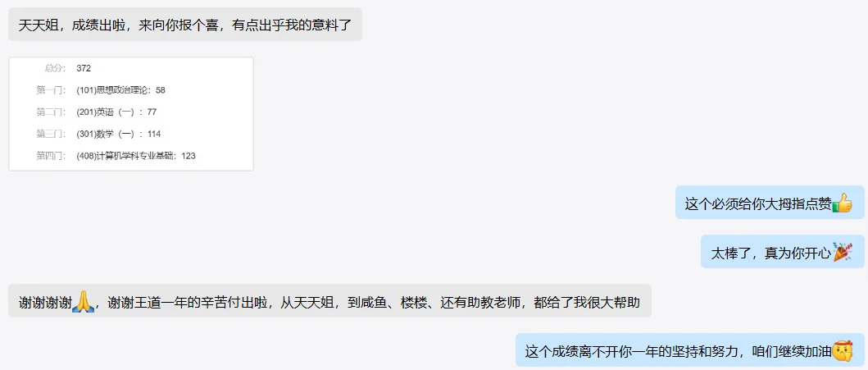Click the 第一门 label in score image
This screenshot has height=370, width=868.
click(x=51, y=90)
